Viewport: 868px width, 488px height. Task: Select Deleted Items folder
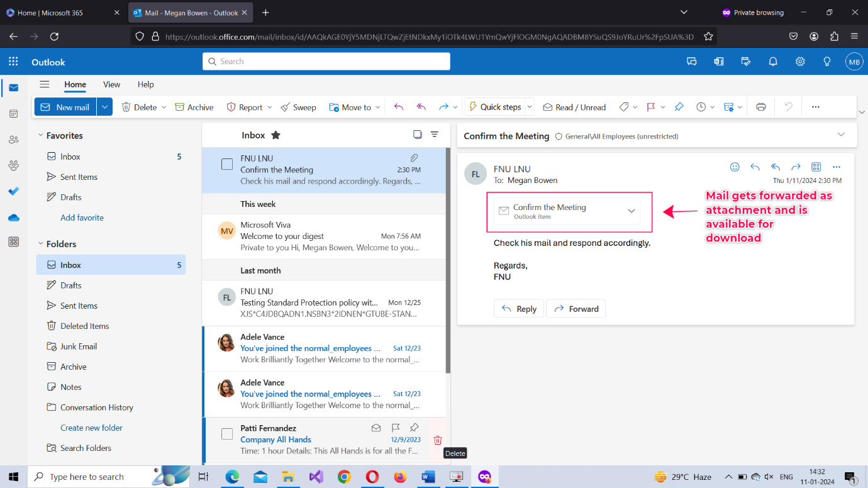(x=84, y=326)
